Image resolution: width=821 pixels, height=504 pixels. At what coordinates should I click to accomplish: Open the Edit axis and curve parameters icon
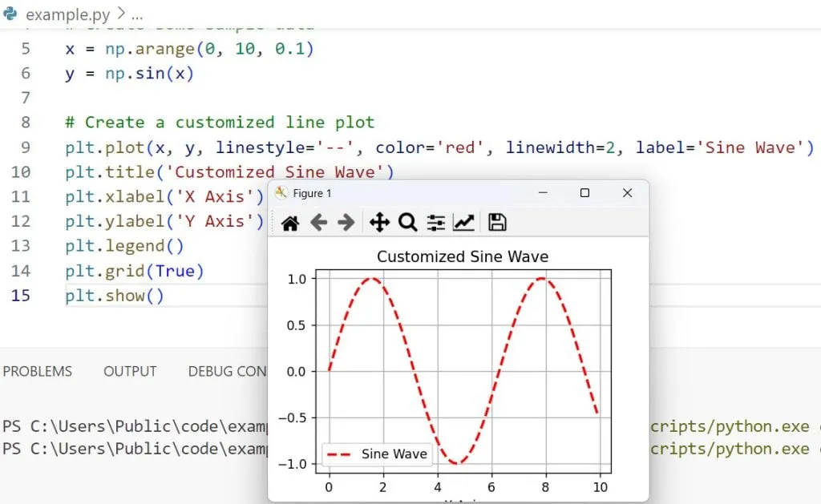(464, 223)
